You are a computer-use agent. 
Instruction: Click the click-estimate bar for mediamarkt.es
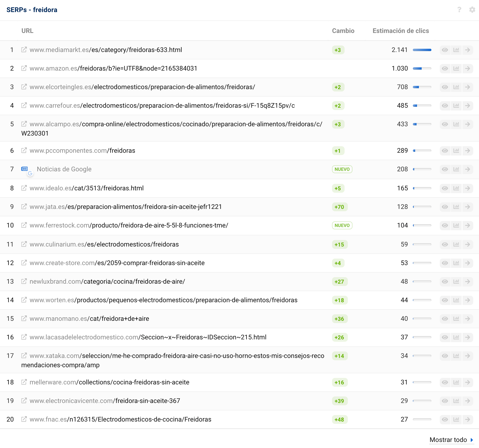[x=422, y=50]
